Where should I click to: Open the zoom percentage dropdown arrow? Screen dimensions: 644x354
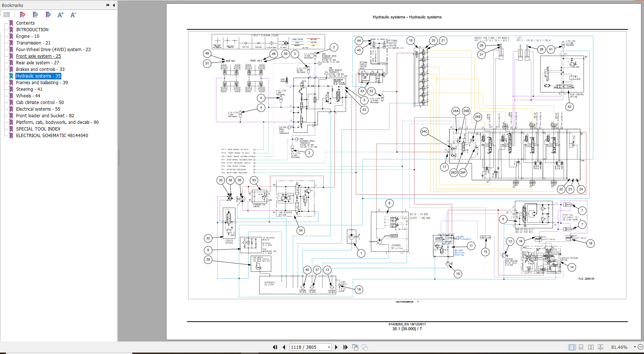pyautogui.click(x=634, y=347)
